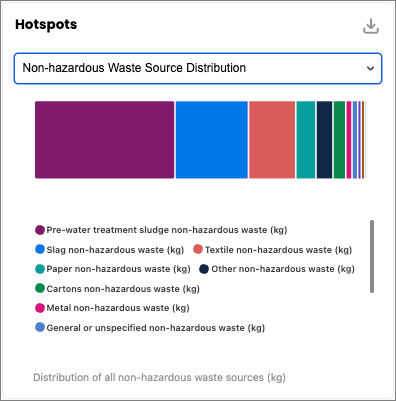Click 'Cartons non-hazardous waste (kg)' legend label
This screenshot has width=396, height=401.
[x=123, y=289]
